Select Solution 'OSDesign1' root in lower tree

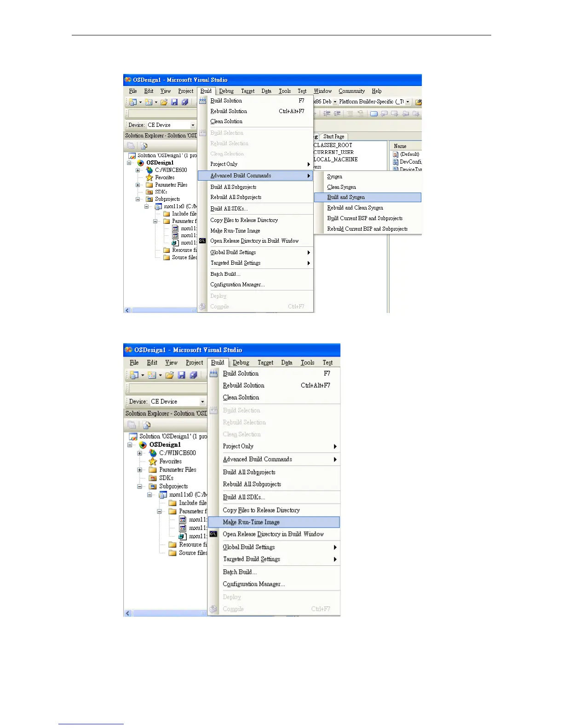tap(173, 436)
